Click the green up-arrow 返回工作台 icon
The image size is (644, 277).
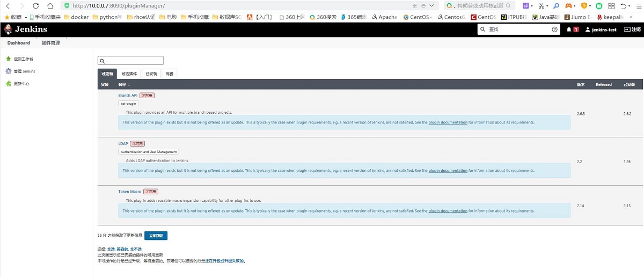coord(8,59)
